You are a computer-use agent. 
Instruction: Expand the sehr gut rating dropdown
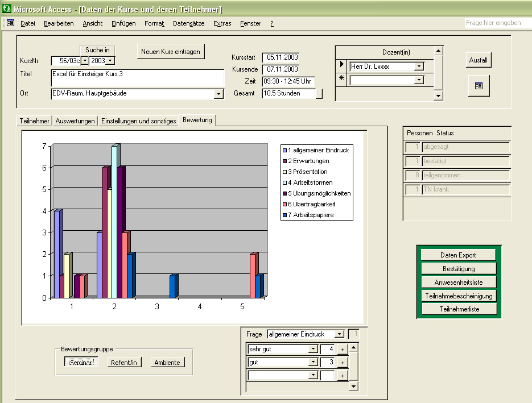point(313,349)
